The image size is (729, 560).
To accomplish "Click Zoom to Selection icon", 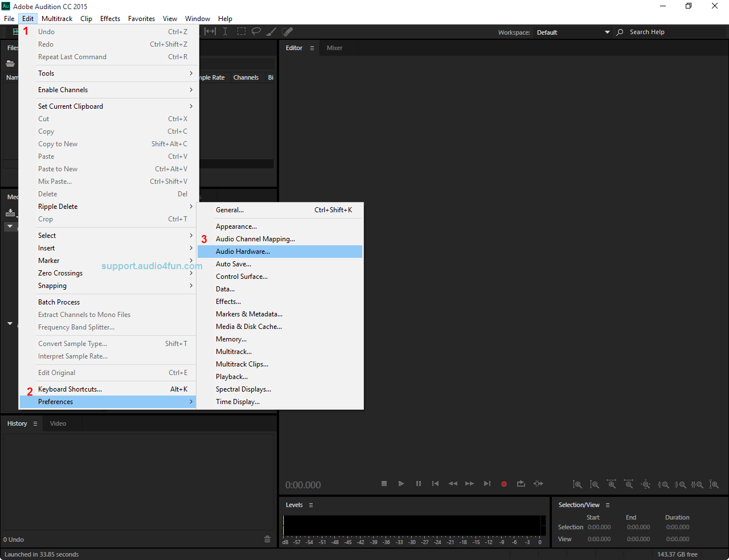I will (x=697, y=484).
